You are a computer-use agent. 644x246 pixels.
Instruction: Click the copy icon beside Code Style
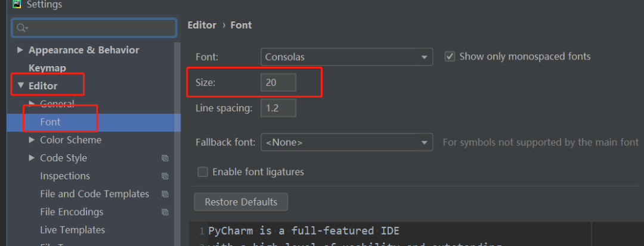[x=165, y=158]
